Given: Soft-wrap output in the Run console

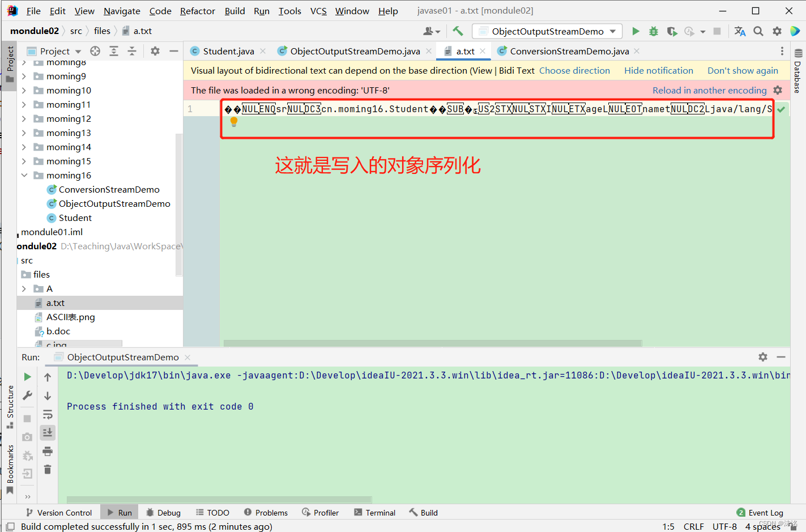Looking at the screenshot, I should coord(48,415).
